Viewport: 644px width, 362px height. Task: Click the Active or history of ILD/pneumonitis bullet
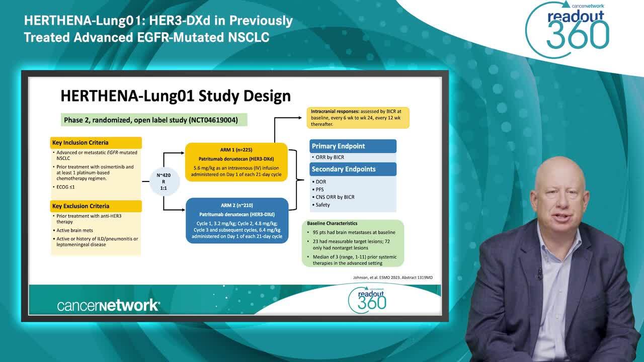[x=96, y=241]
